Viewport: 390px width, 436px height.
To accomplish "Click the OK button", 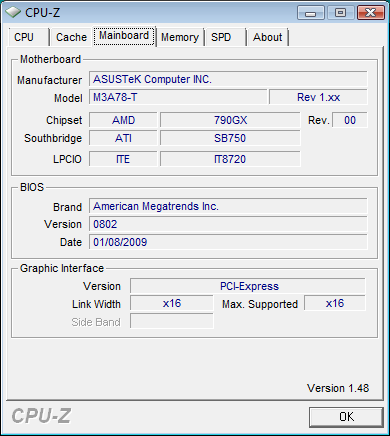I will [x=346, y=417].
